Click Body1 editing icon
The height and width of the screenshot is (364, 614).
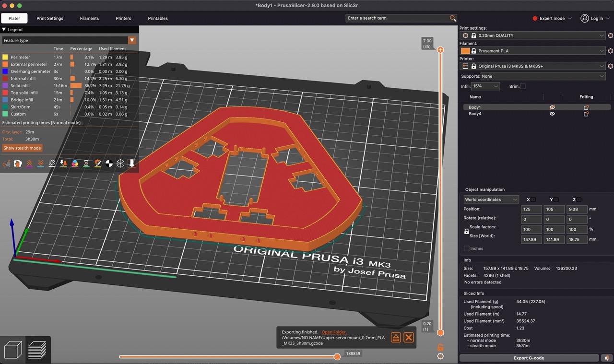(x=586, y=107)
